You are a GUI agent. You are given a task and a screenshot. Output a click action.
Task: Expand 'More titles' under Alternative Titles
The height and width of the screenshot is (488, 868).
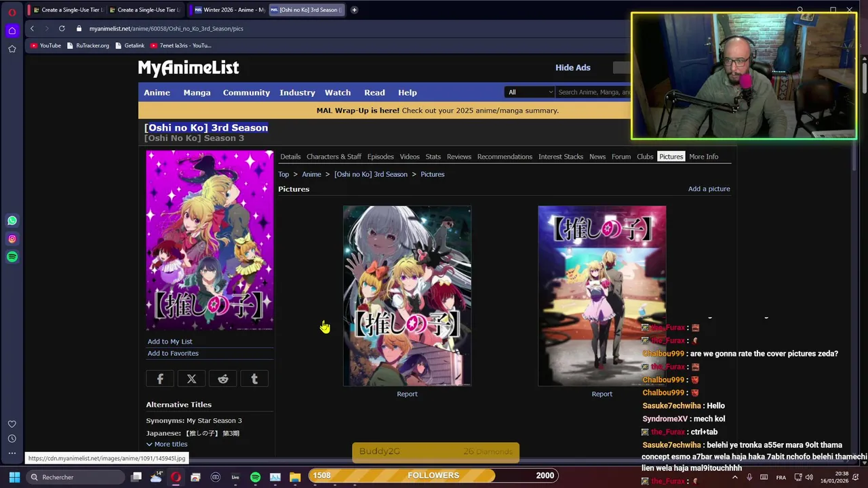pos(167,444)
